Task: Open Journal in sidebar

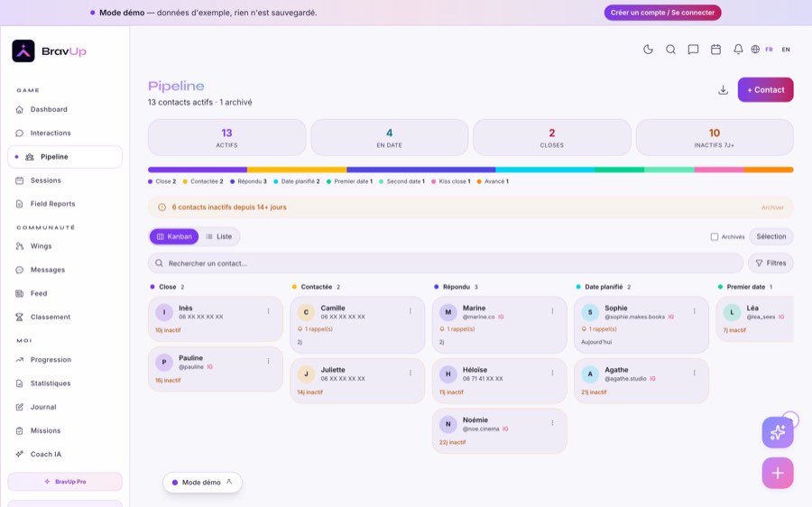Action: 65,407
